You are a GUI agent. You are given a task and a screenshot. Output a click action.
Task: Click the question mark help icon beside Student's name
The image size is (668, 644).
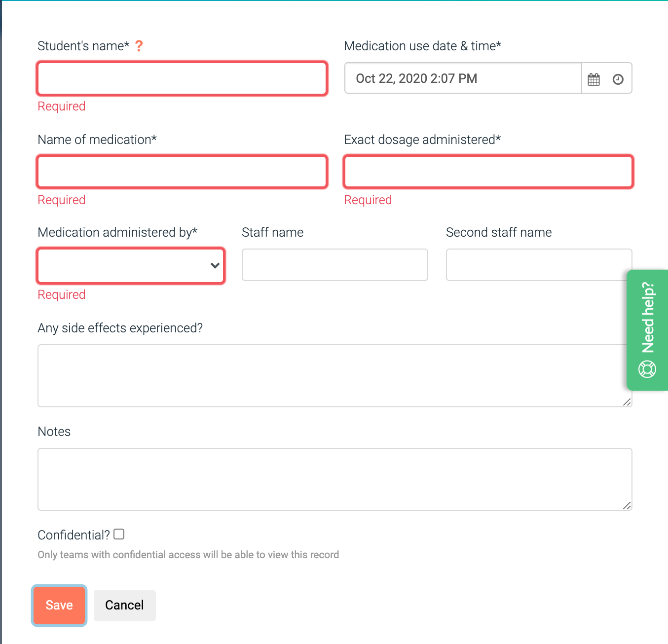coord(140,46)
